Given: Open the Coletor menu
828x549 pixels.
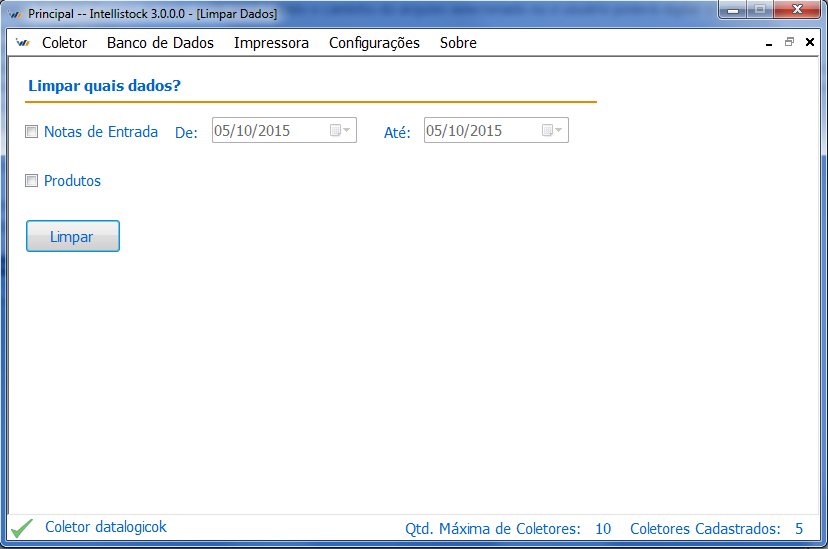Looking at the screenshot, I should point(64,43).
